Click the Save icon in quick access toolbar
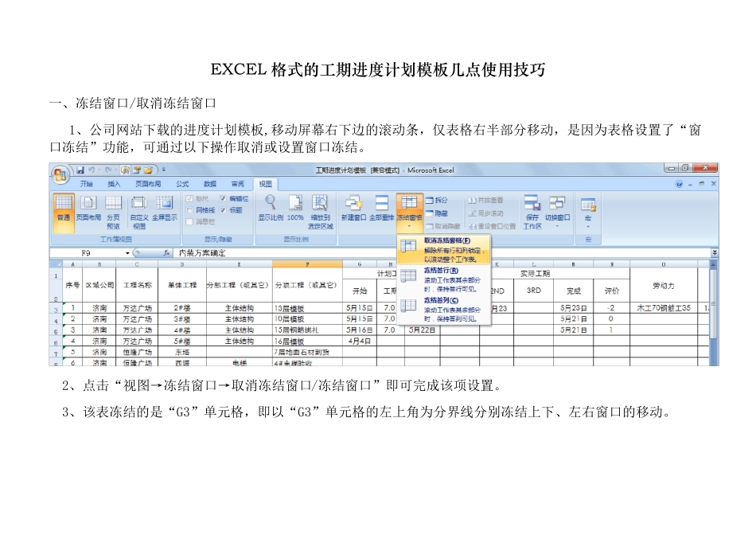756x535 pixels. tap(80, 170)
